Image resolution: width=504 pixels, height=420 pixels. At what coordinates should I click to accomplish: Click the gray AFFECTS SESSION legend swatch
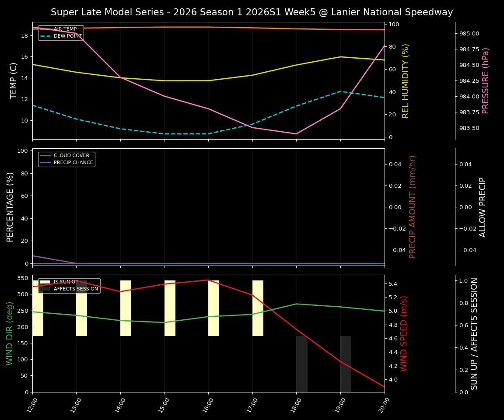[45, 289]
